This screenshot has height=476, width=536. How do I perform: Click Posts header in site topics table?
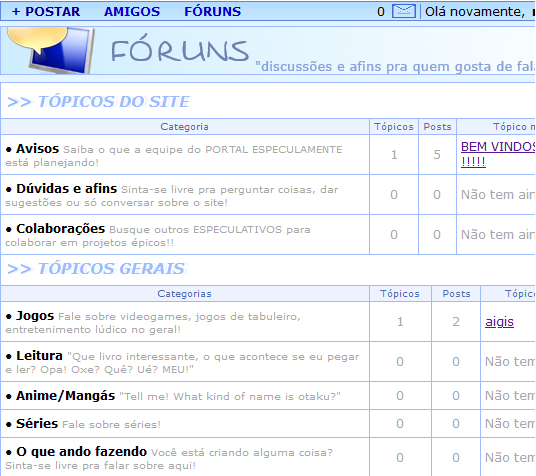coord(438,127)
